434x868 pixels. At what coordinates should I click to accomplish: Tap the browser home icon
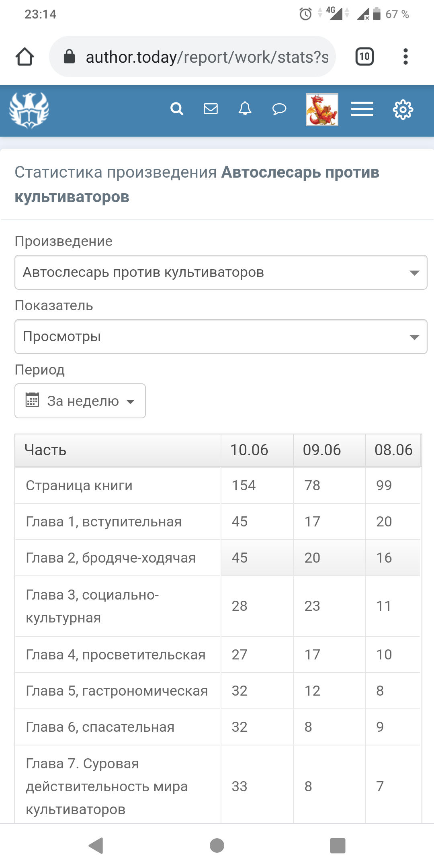[x=25, y=57]
